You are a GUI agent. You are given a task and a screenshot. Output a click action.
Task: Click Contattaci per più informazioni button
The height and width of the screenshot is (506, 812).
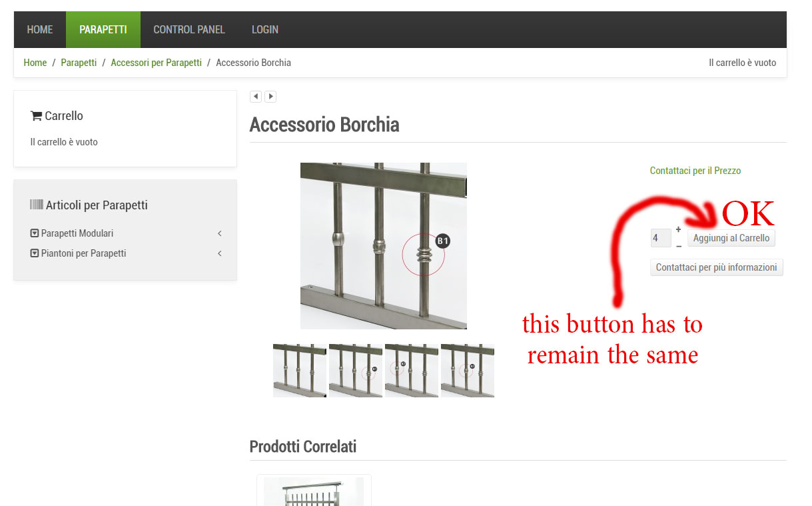(x=717, y=267)
